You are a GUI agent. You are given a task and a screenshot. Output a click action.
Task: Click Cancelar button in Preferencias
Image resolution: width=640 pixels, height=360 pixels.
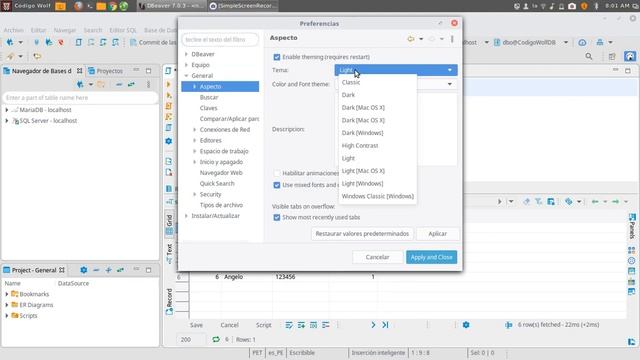(x=377, y=257)
